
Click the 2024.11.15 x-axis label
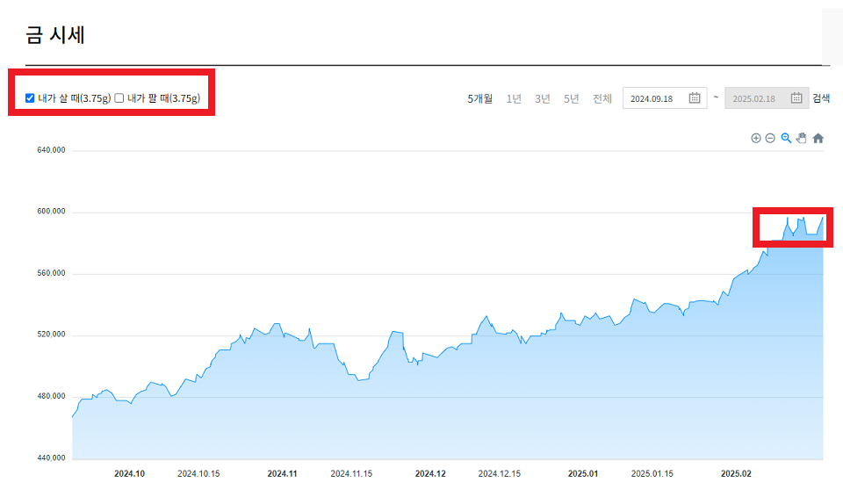[x=351, y=473]
